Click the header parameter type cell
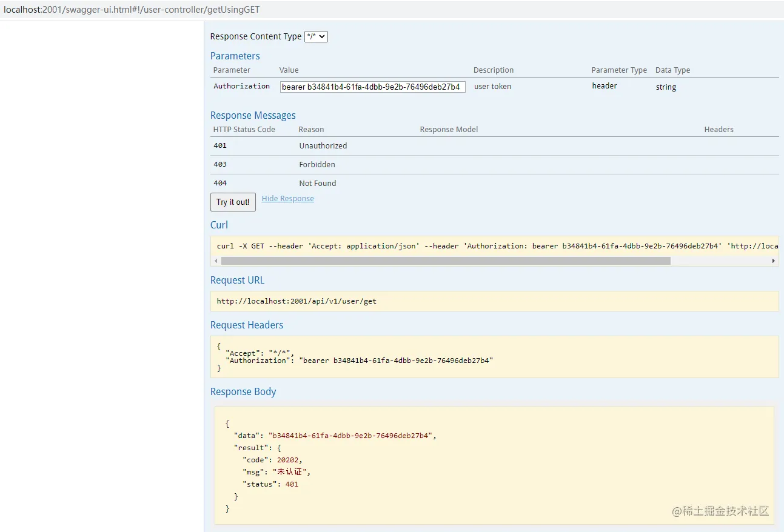784x532 pixels. click(605, 86)
